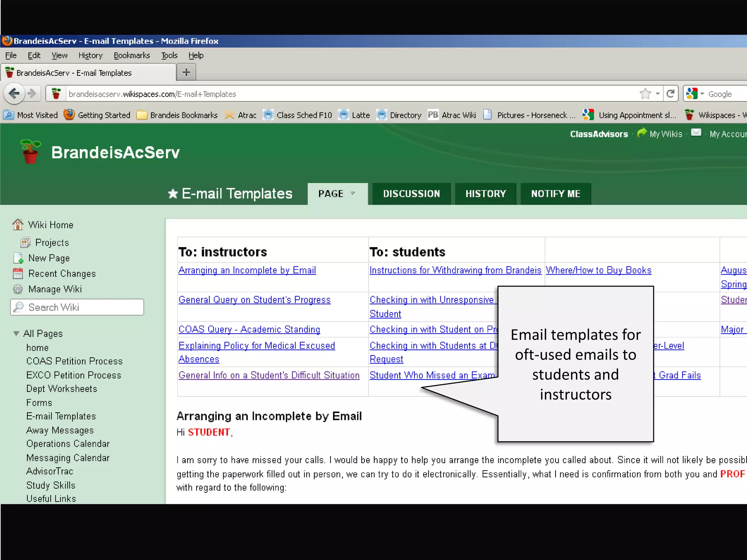Screen dimensions: 747x560
Task: Open the Latte bookmark
Action: tap(354, 115)
